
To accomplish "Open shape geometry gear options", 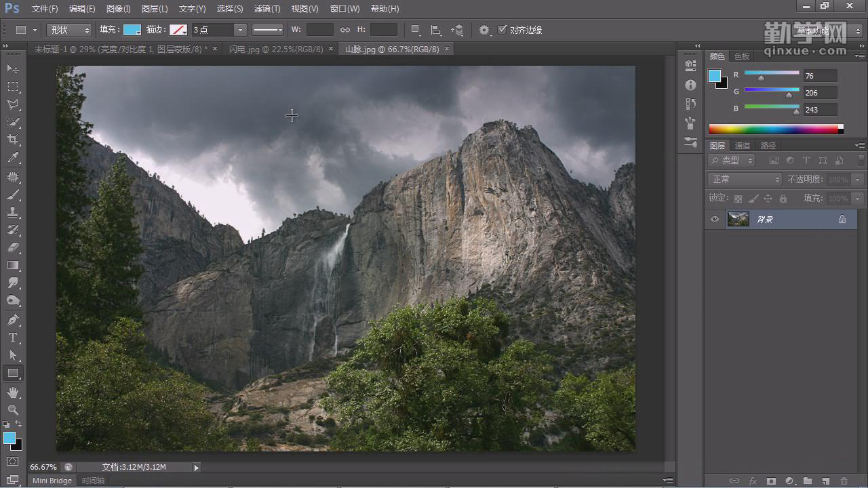I will coord(484,30).
